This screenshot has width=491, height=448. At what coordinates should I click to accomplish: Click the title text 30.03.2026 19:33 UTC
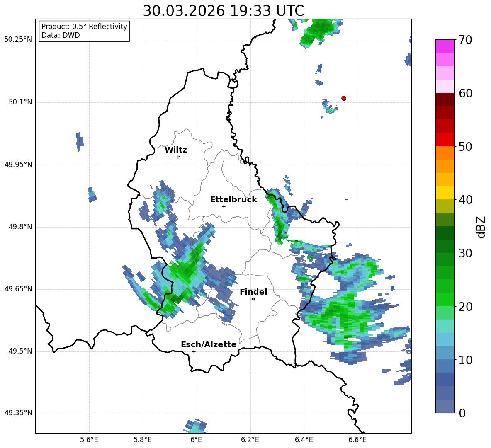tap(224, 11)
